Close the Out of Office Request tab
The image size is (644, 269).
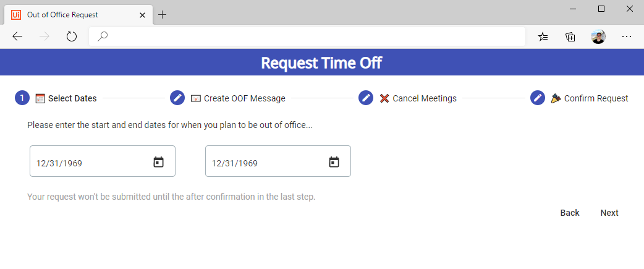click(x=143, y=15)
